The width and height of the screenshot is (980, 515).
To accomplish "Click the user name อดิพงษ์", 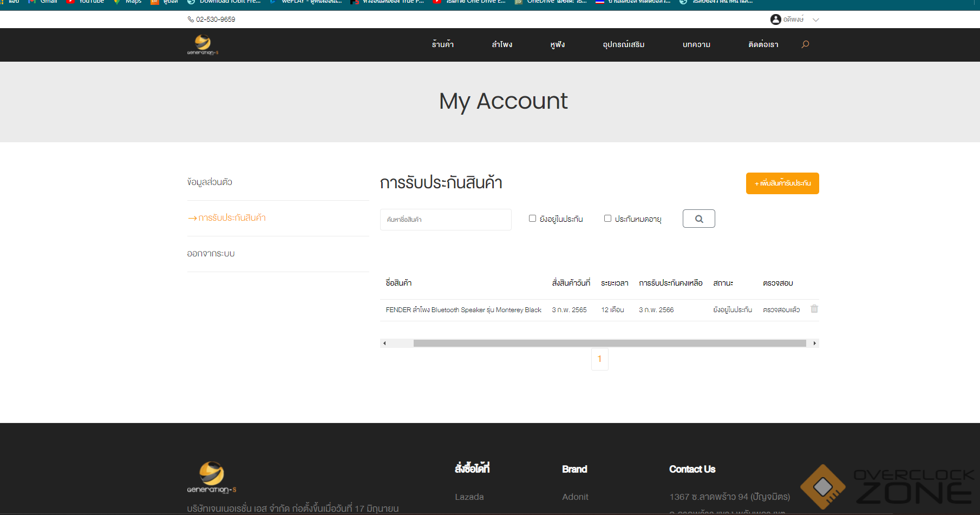I will (x=793, y=19).
